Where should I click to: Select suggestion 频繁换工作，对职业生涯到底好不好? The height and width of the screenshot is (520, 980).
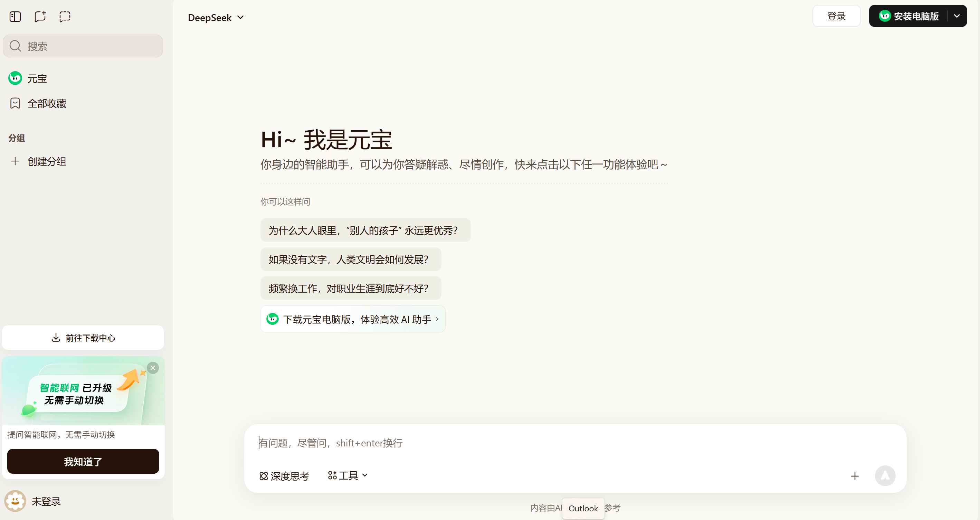351,289
